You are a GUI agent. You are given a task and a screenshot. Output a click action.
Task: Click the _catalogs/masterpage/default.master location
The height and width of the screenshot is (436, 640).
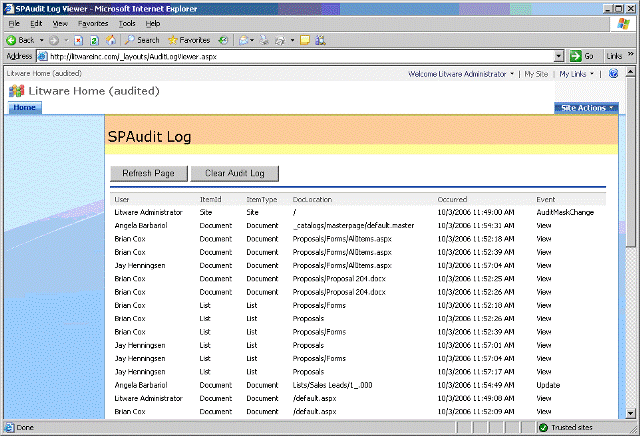[353, 225]
